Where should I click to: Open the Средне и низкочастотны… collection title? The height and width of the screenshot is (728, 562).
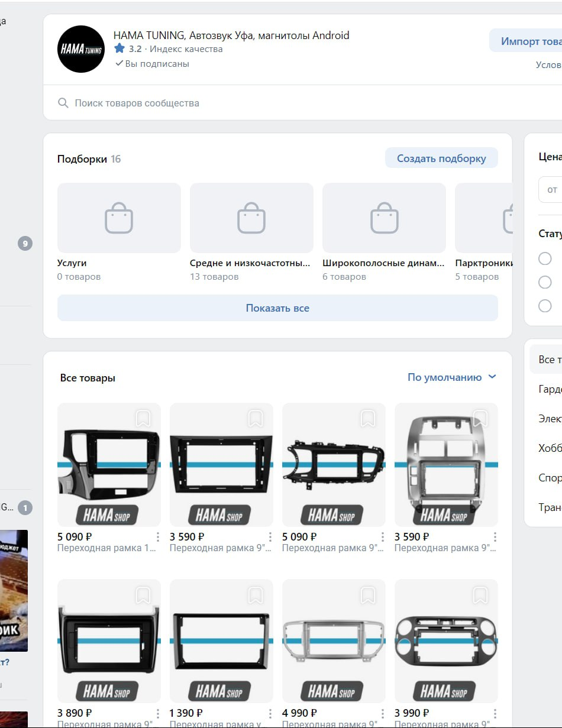click(250, 263)
